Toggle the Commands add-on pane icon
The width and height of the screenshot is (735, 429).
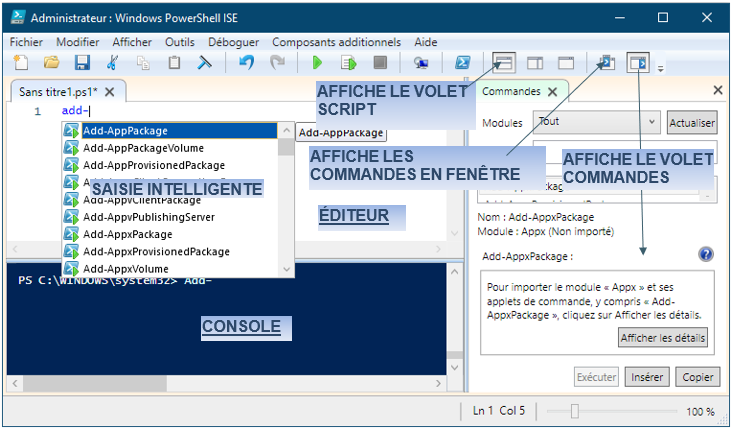638,63
